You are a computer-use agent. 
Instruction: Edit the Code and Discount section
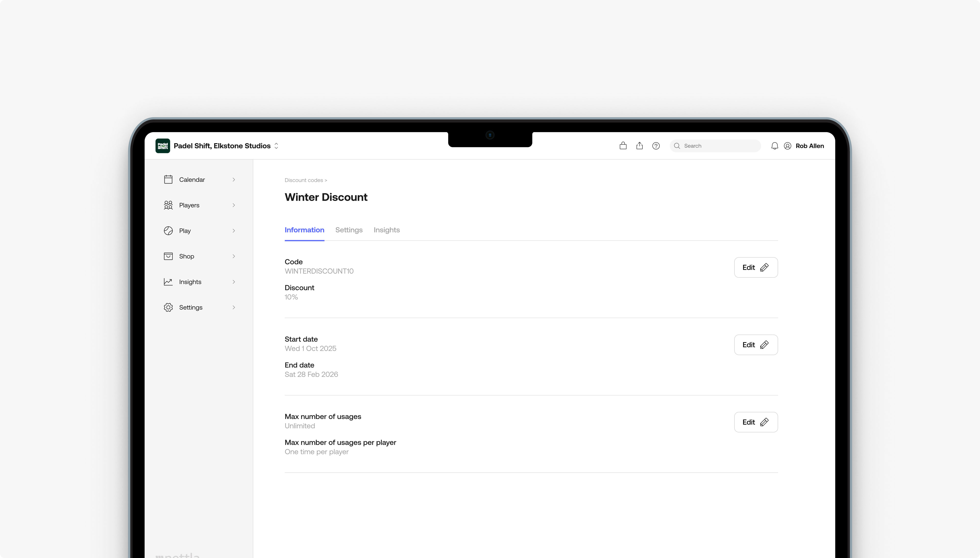[756, 267]
